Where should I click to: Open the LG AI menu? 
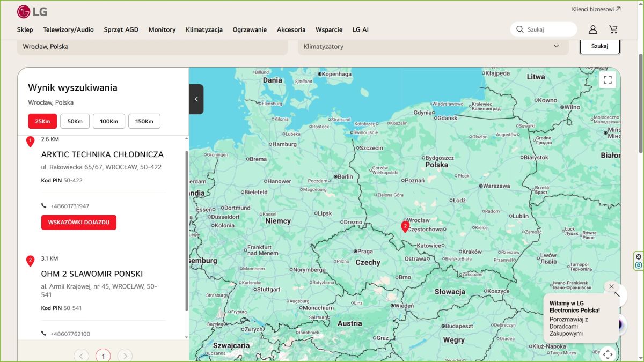[x=361, y=29]
